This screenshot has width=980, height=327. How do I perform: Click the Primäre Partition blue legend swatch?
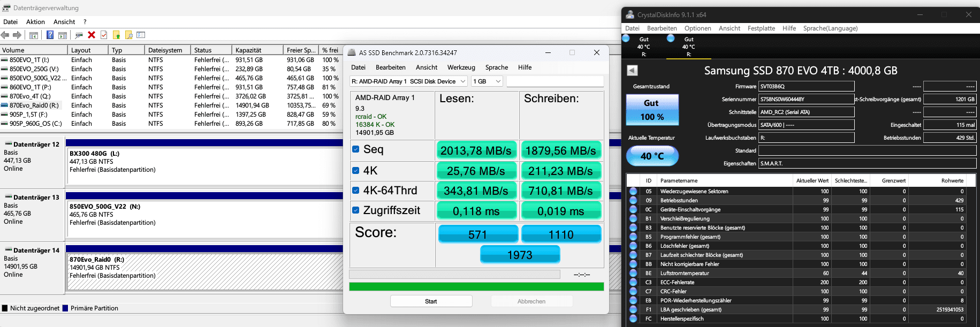[65, 308]
